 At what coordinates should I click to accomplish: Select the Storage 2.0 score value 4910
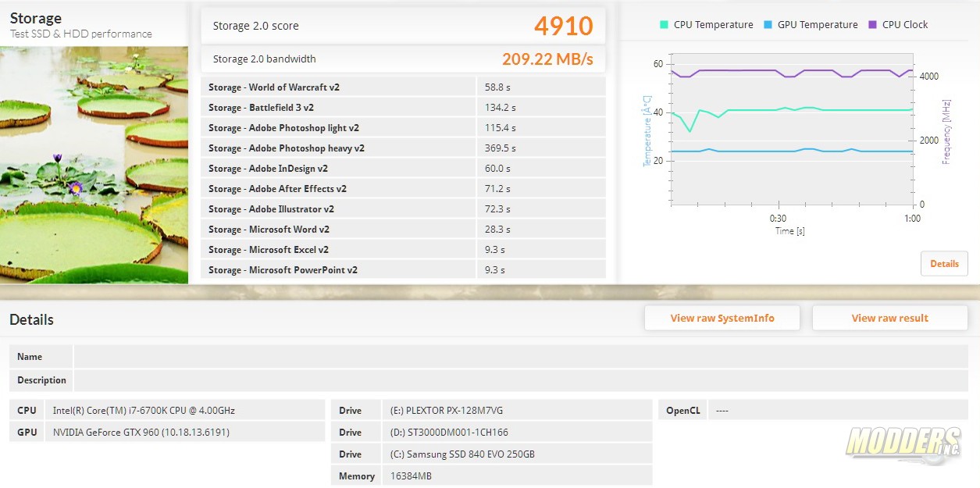point(564,26)
